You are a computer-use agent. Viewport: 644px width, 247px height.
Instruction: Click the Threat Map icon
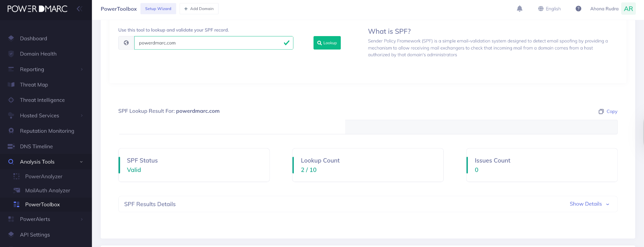tap(11, 84)
